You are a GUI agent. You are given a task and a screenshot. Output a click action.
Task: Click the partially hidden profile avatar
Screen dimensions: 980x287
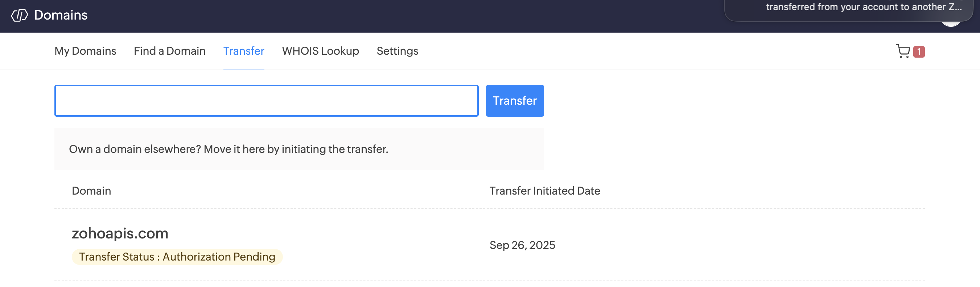950,24
